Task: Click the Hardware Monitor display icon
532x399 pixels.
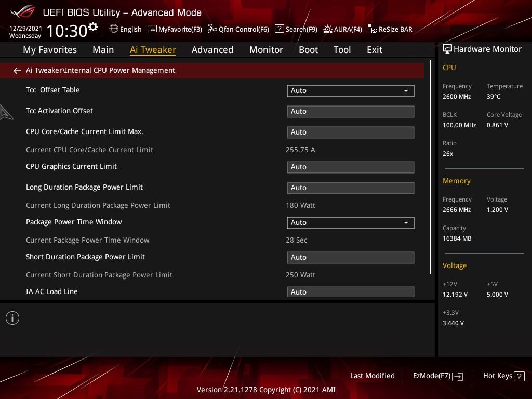Action: tap(447, 49)
